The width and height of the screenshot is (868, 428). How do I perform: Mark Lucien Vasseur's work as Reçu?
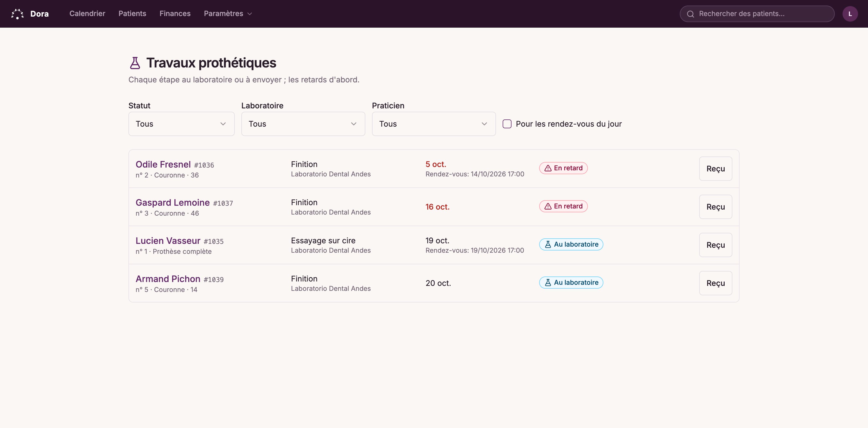715,245
